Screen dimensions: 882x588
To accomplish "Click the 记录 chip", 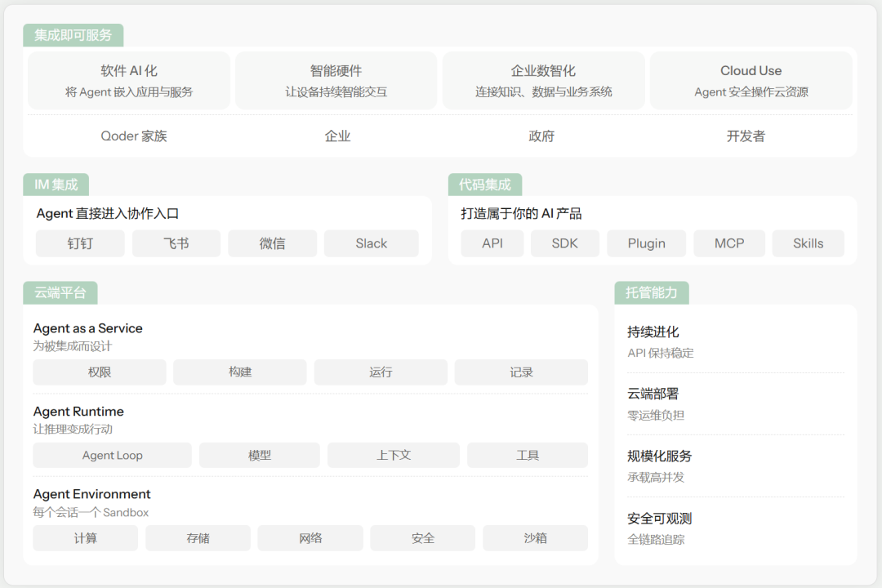I will coord(521,372).
